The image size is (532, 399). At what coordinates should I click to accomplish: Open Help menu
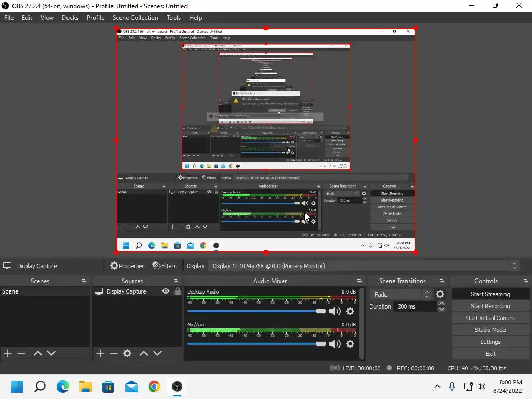(195, 18)
